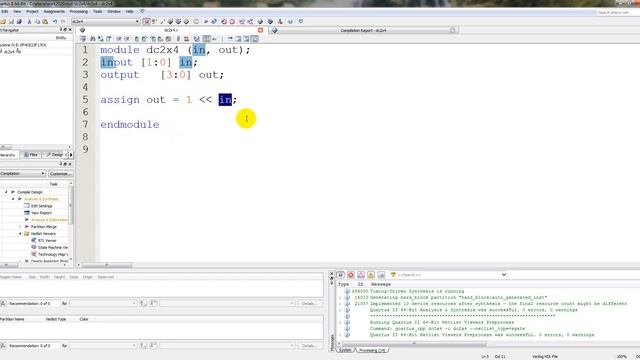Toggle the error messages filter icon
Viewport: 640px width, 360px height.
pos(351,275)
